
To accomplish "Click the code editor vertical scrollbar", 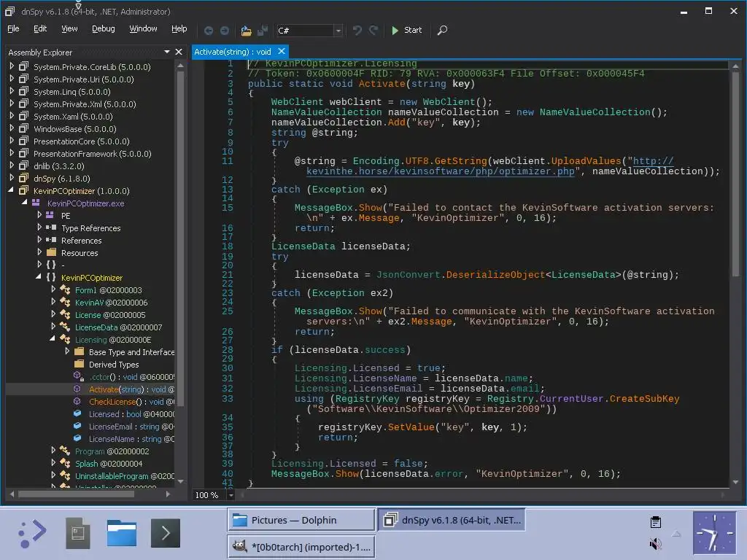I will click(735, 176).
